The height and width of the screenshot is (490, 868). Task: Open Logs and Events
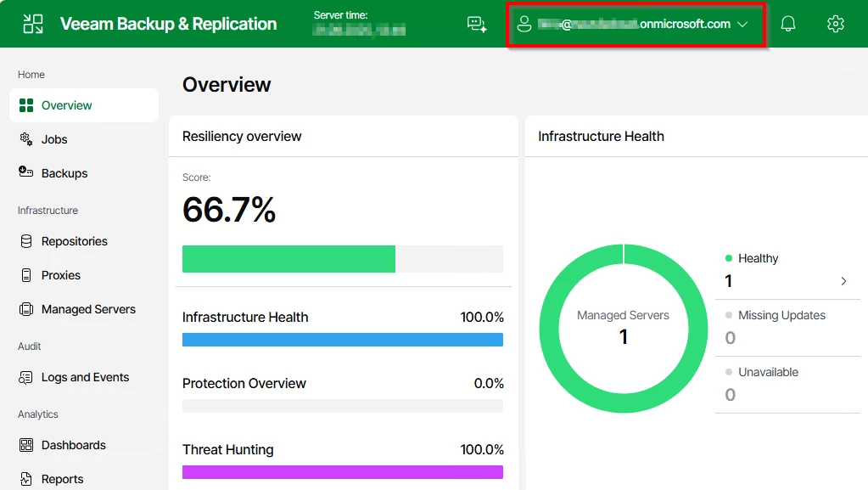(x=84, y=377)
